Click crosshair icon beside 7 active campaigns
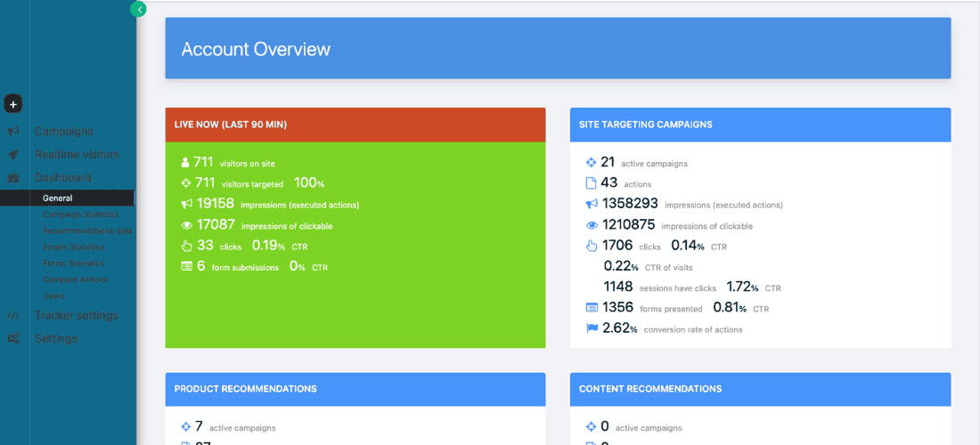The image size is (980, 445). click(185, 427)
